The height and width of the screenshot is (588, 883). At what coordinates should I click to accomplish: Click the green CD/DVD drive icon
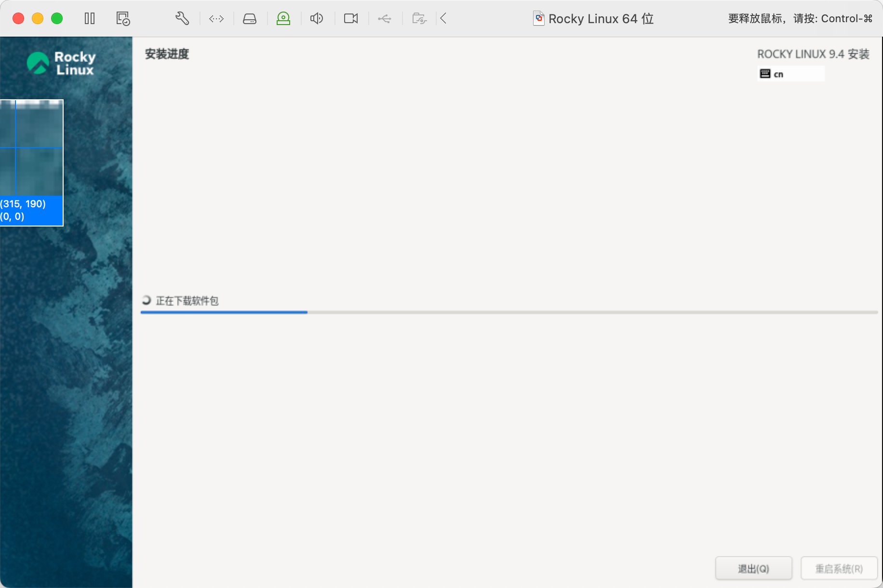click(x=283, y=19)
